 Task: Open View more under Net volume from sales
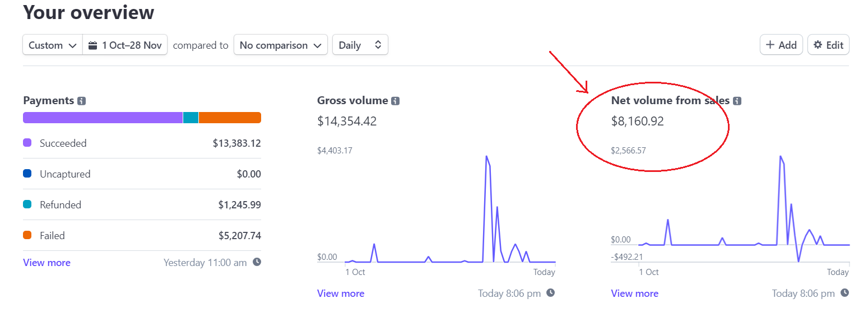pos(634,293)
